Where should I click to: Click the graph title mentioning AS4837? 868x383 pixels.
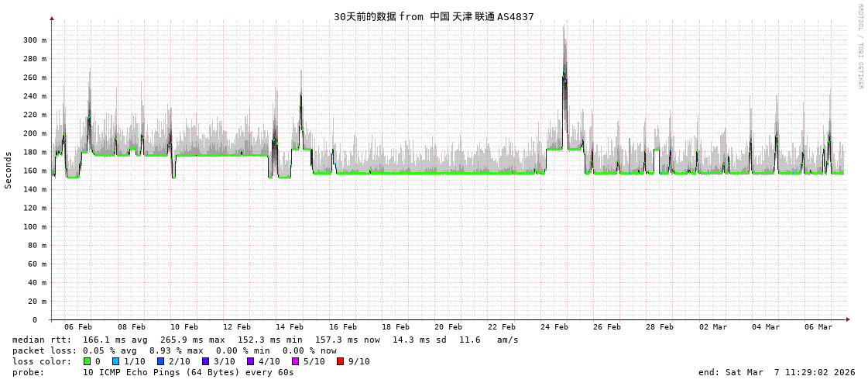[x=434, y=16]
